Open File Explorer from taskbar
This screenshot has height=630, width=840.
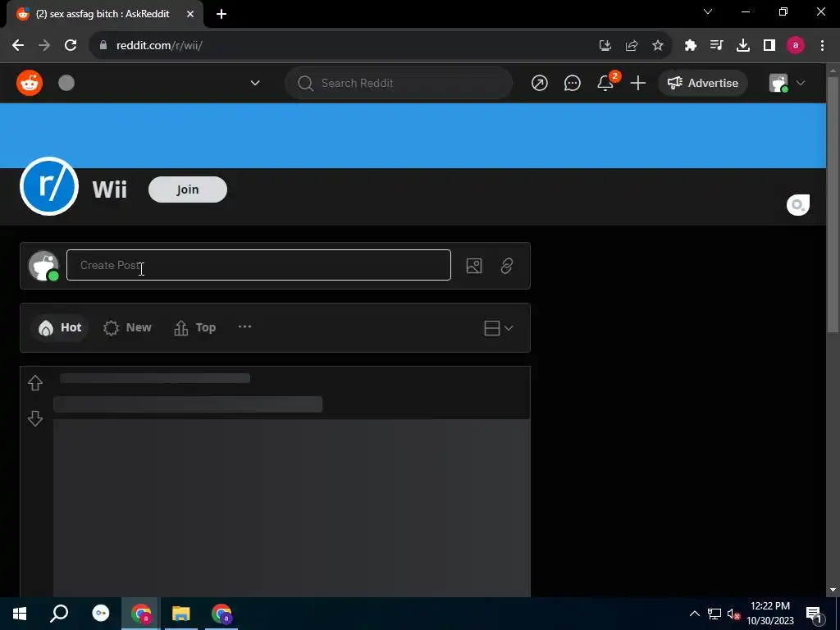click(181, 614)
